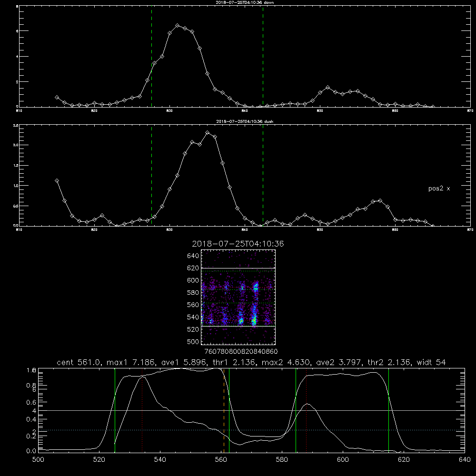The width and height of the screenshot is (476, 476).
Task: Click the large timestamp title above the spectrogram image
Action: pos(238,244)
